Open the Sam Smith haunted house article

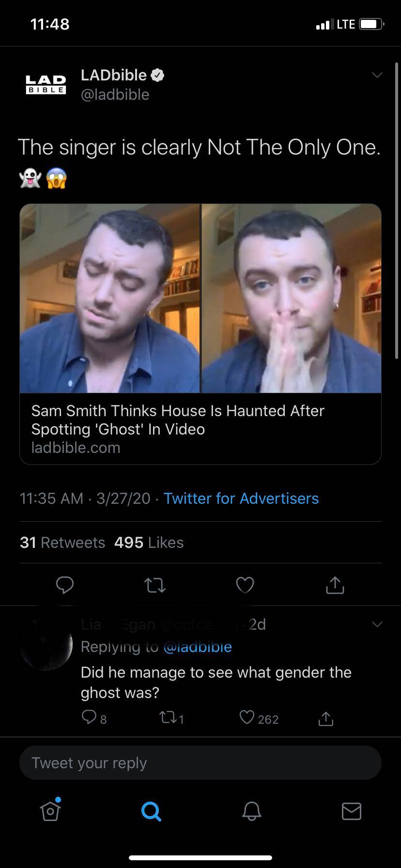click(200, 333)
